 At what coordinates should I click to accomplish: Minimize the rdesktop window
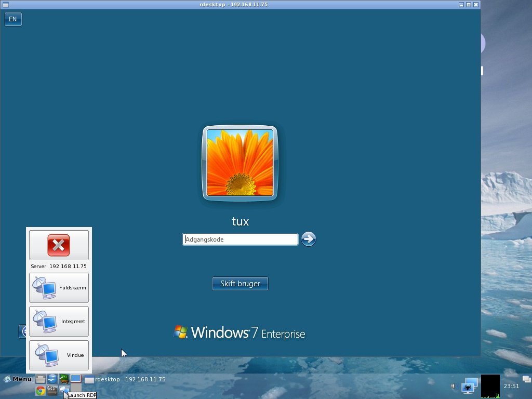coord(461,5)
